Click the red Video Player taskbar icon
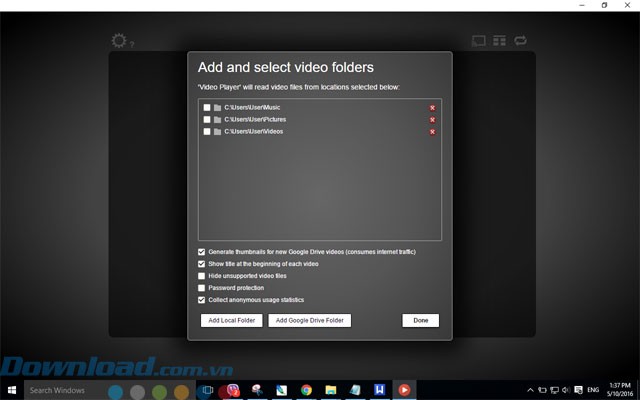 point(404,390)
